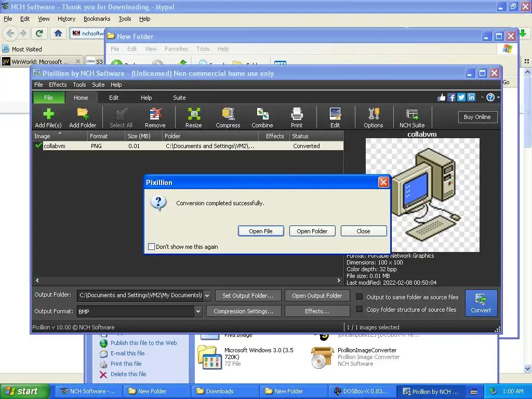
Task: Click the Add Folder toolbar icon
Action: pos(83,117)
